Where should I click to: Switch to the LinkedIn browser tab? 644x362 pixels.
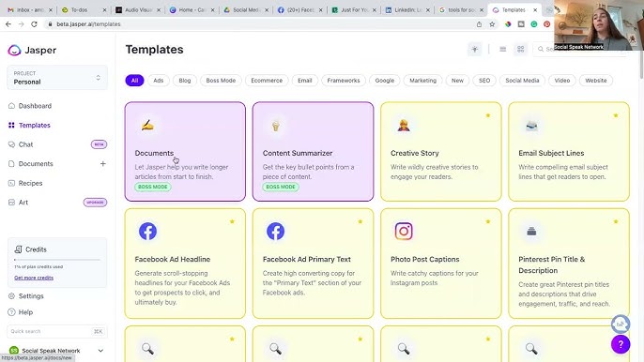pyautogui.click(x=406, y=10)
